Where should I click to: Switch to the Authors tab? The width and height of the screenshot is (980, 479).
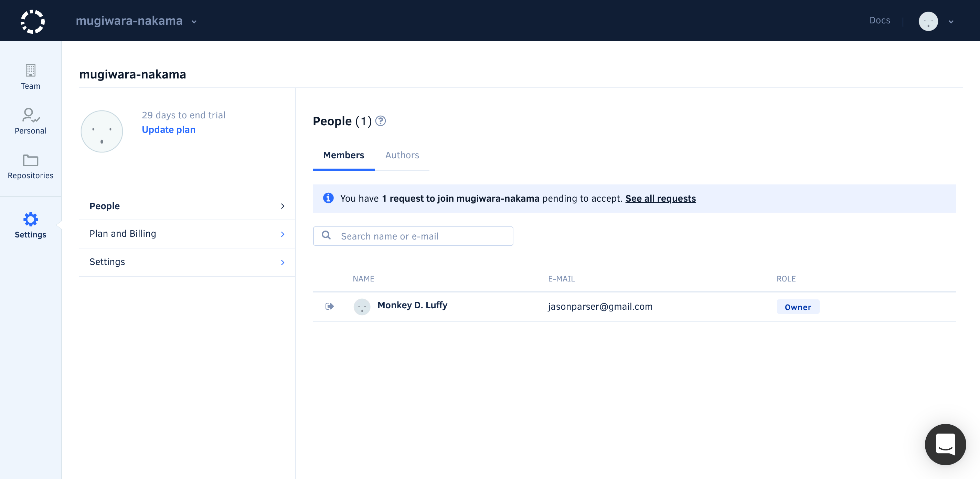pos(402,155)
